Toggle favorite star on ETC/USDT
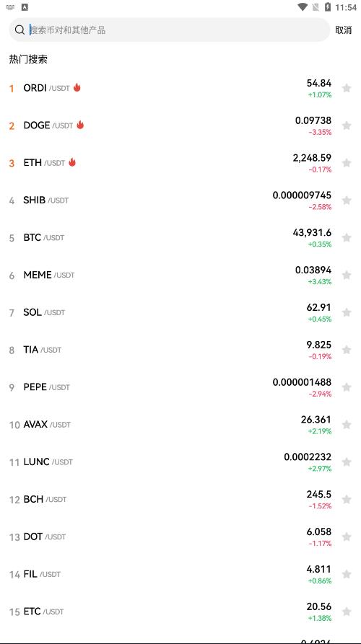The width and height of the screenshot is (361, 644). click(x=347, y=611)
